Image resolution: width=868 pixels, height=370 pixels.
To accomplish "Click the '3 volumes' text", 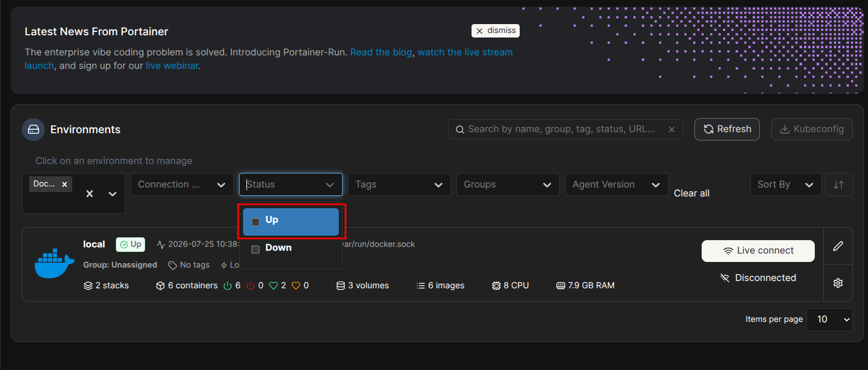I will (368, 285).
